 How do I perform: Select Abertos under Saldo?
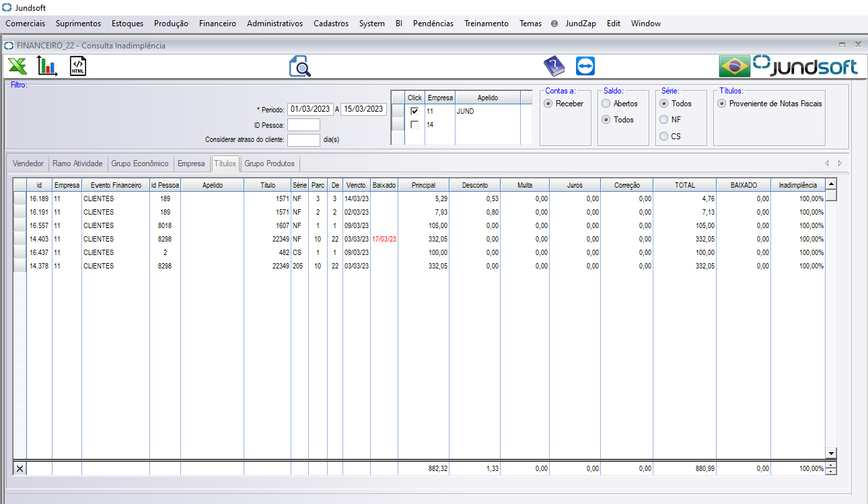606,104
